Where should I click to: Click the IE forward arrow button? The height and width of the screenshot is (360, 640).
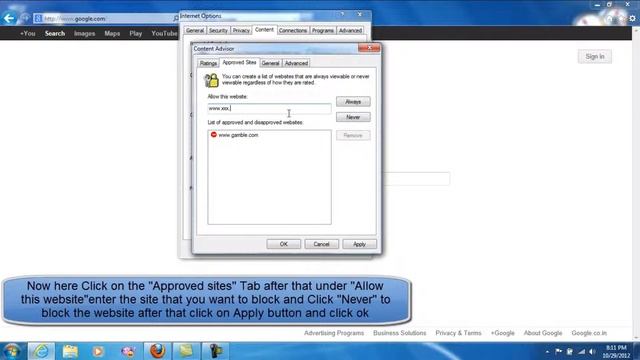(25, 18)
